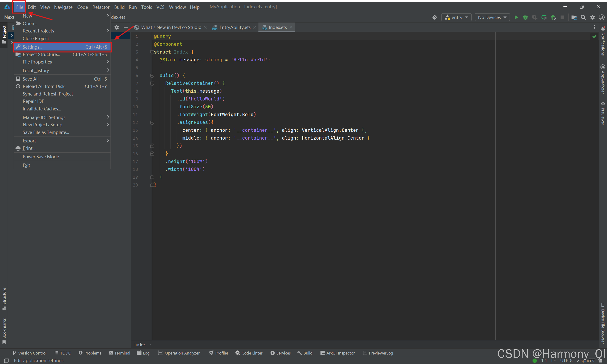Close the Index.ets editor tab
This screenshot has width=607, height=364.
pyautogui.click(x=291, y=27)
